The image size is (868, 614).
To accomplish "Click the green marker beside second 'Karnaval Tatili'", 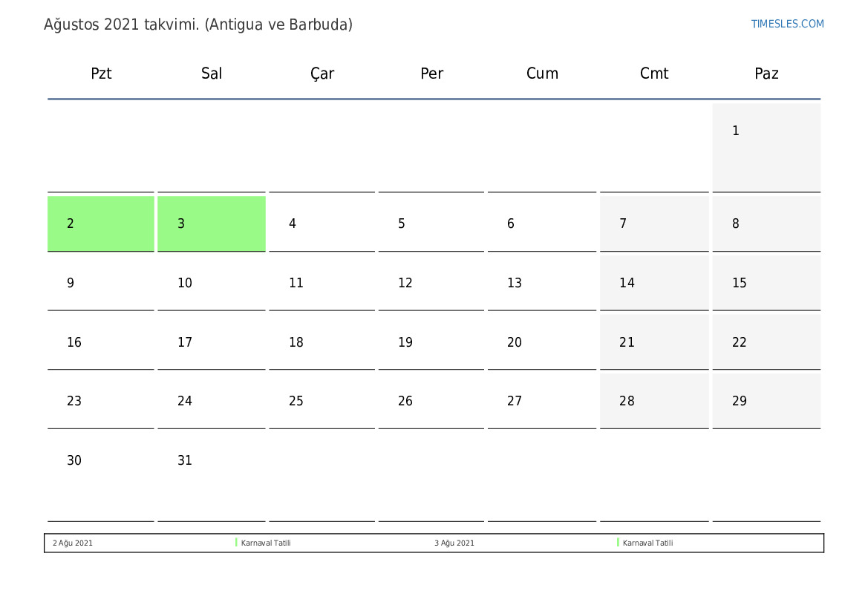I will coord(618,543).
